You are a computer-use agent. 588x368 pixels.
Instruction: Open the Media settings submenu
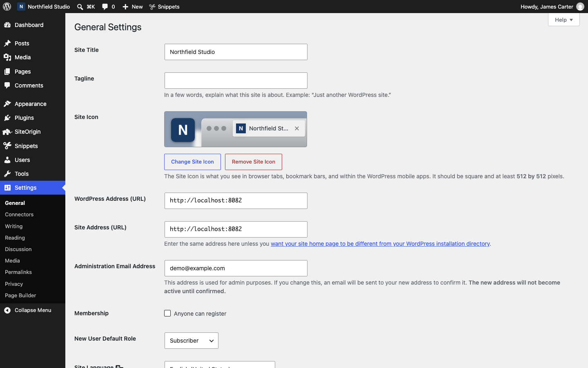pyautogui.click(x=12, y=260)
